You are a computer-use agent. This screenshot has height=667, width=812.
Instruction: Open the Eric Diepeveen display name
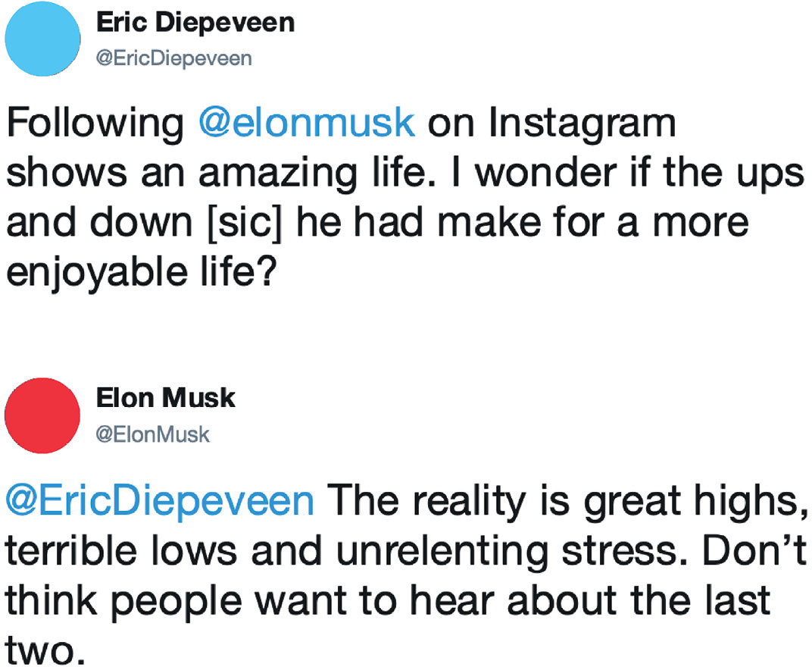[195, 22]
